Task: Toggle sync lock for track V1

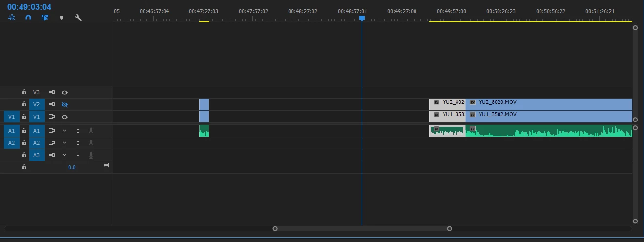Action: 51,117
